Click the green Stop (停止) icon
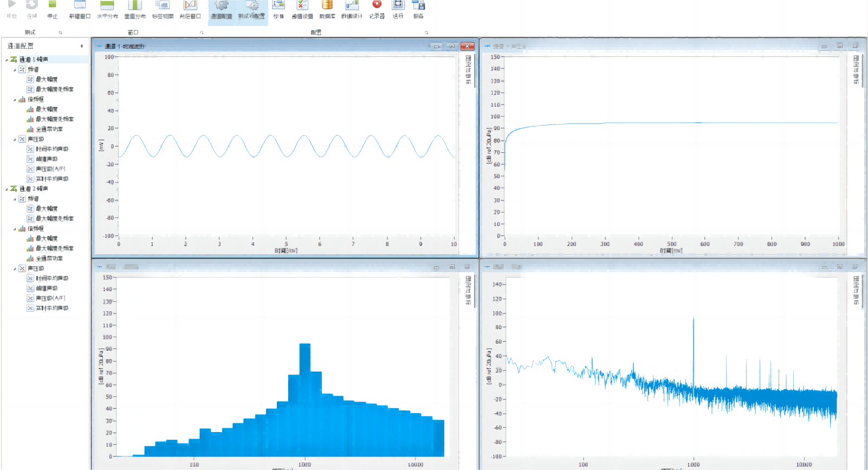Screen dimensions: 868x470 52,7
